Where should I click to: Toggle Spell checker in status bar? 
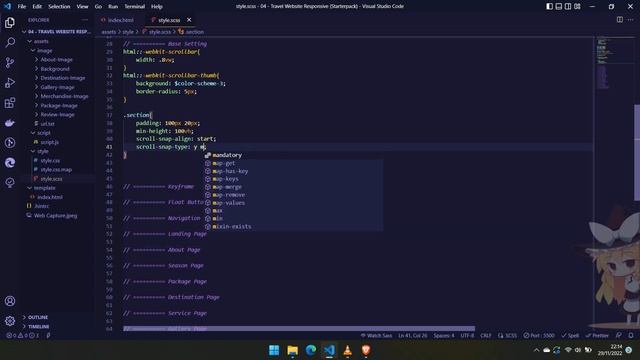(x=570, y=336)
